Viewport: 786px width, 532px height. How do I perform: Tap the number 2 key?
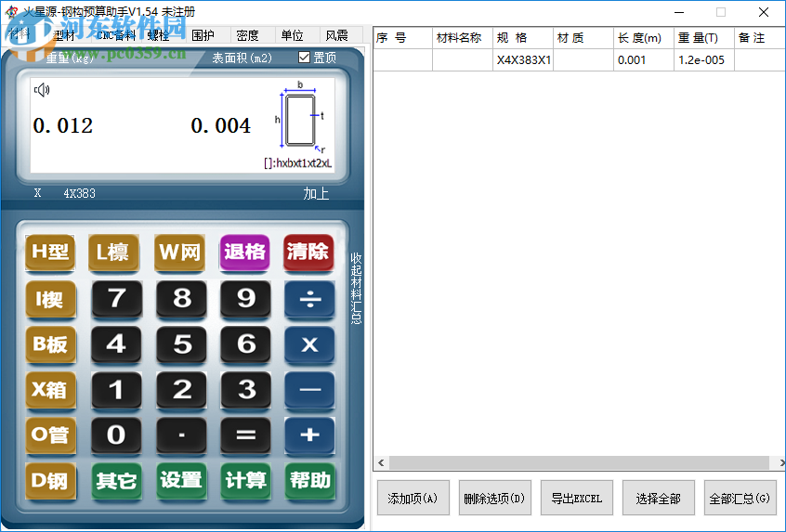(181, 390)
